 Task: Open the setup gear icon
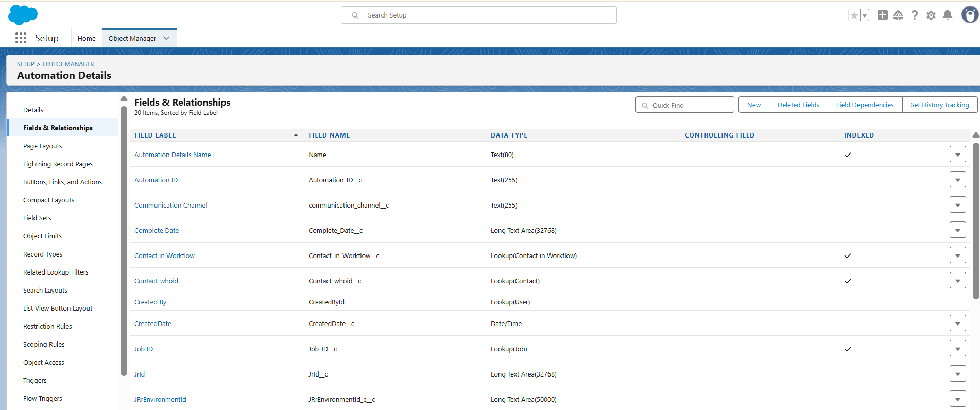931,15
